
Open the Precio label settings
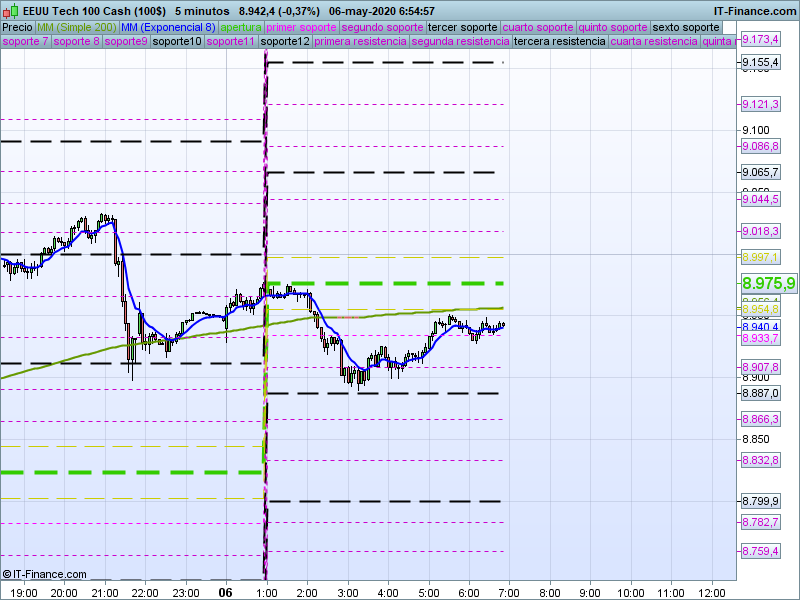[17, 27]
